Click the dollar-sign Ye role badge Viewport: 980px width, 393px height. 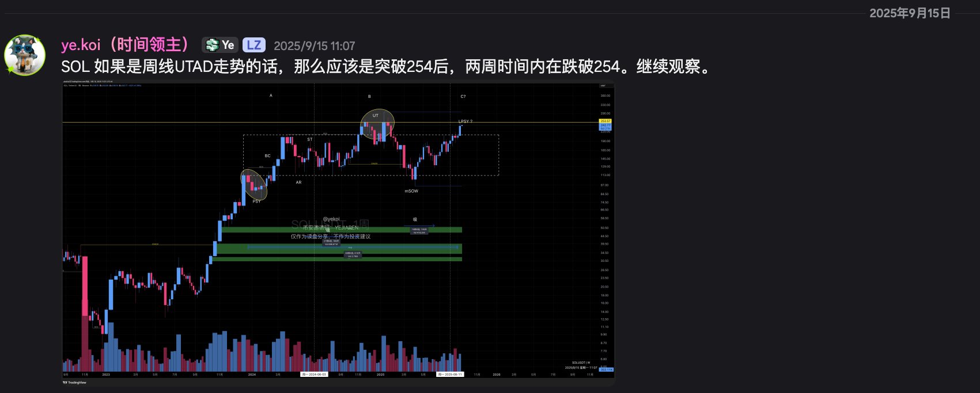[x=220, y=45]
